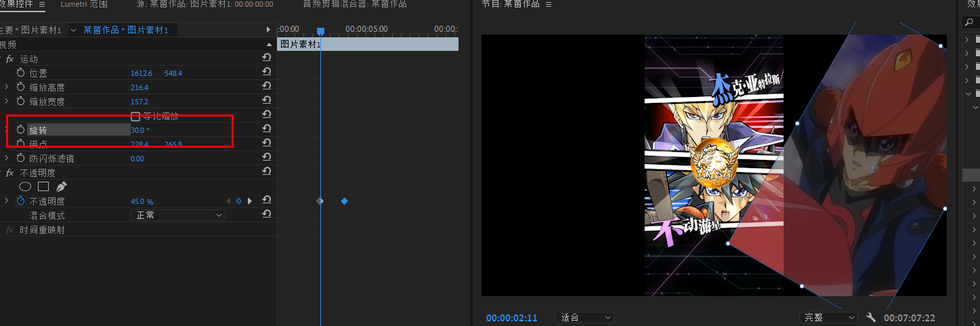Expand the 不透明度 property graph
This screenshot has width=980, height=326.
[x=7, y=201]
